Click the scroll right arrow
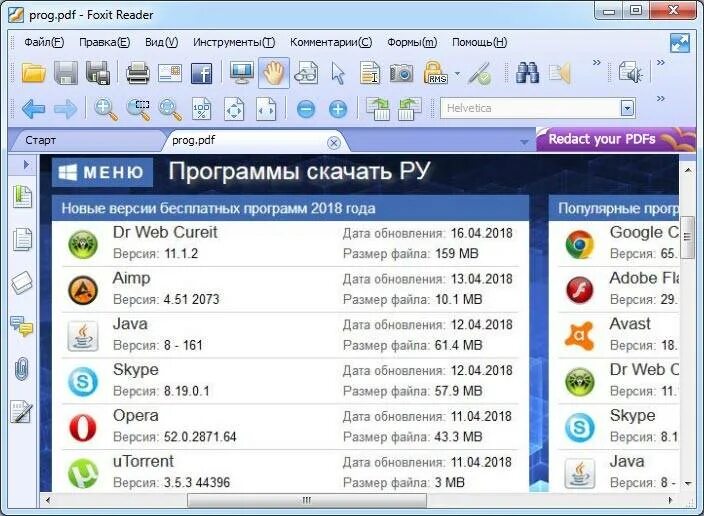 click(x=670, y=500)
